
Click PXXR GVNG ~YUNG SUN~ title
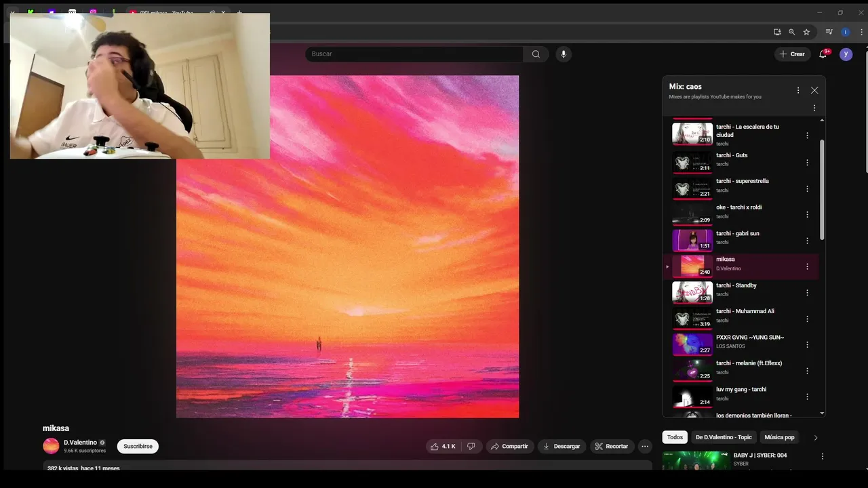(x=750, y=338)
